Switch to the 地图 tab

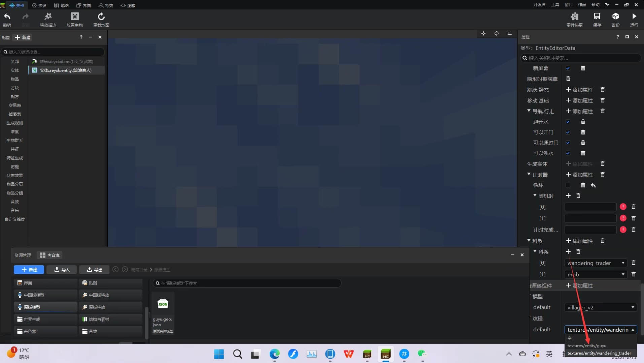click(61, 5)
